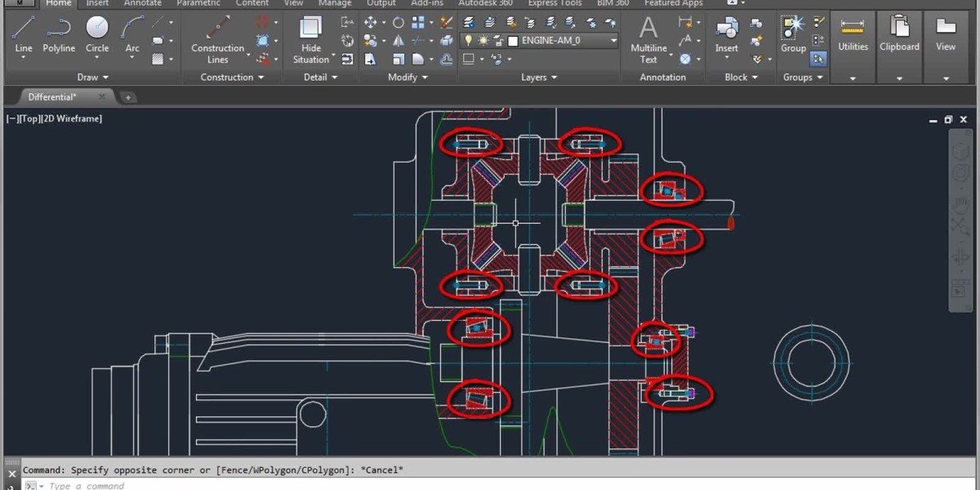
Task: Select the Polyline tool
Action: pyautogui.click(x=59, y=35)
